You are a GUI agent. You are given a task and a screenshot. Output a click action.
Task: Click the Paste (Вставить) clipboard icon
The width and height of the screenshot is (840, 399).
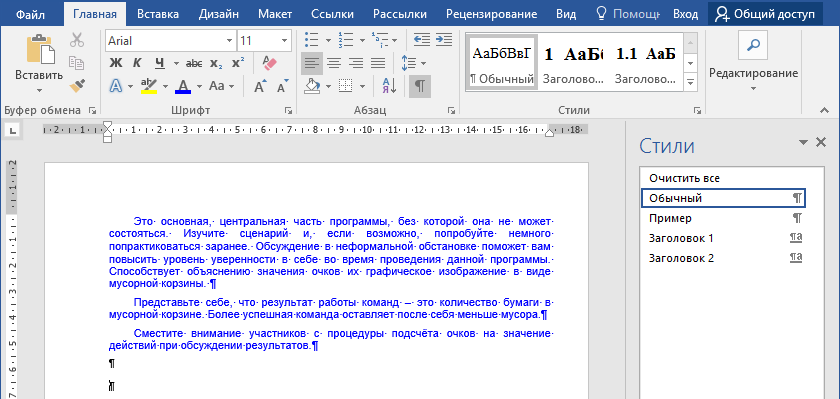pyautogui.click(x=41, y=49)
